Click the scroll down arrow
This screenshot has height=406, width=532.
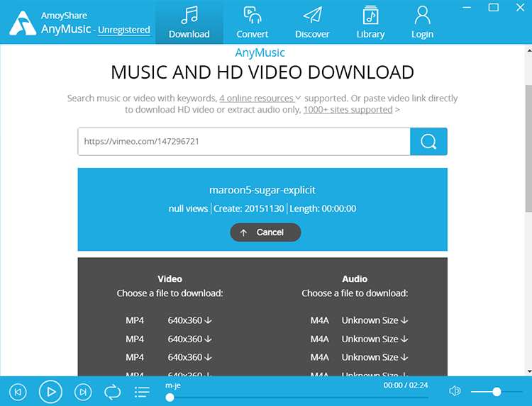point(529,371)
